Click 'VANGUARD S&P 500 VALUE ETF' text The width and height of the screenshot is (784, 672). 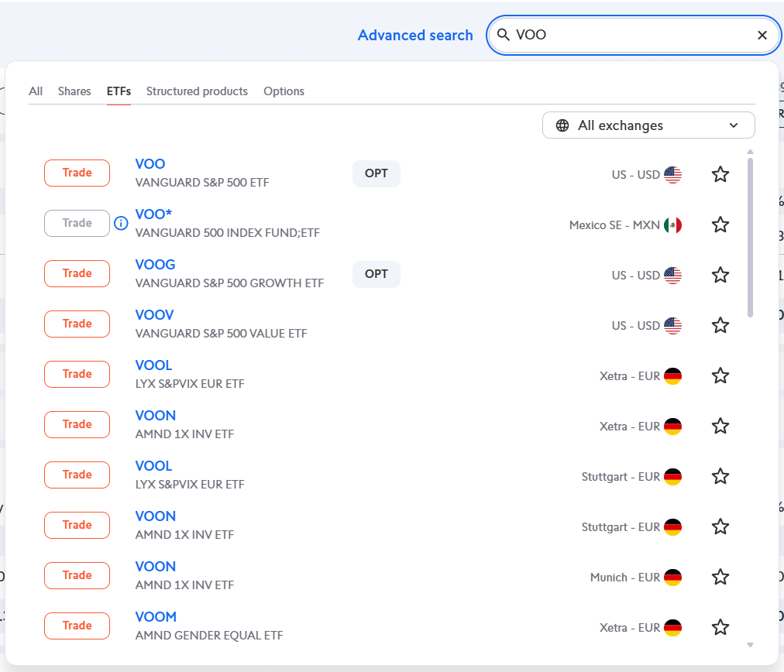(221, 333)
